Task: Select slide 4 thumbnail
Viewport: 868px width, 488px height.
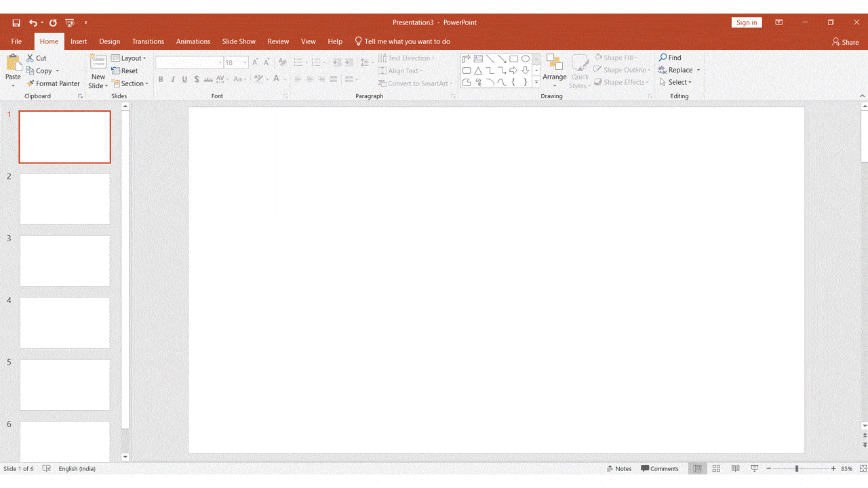Action: tap(64, 323)
